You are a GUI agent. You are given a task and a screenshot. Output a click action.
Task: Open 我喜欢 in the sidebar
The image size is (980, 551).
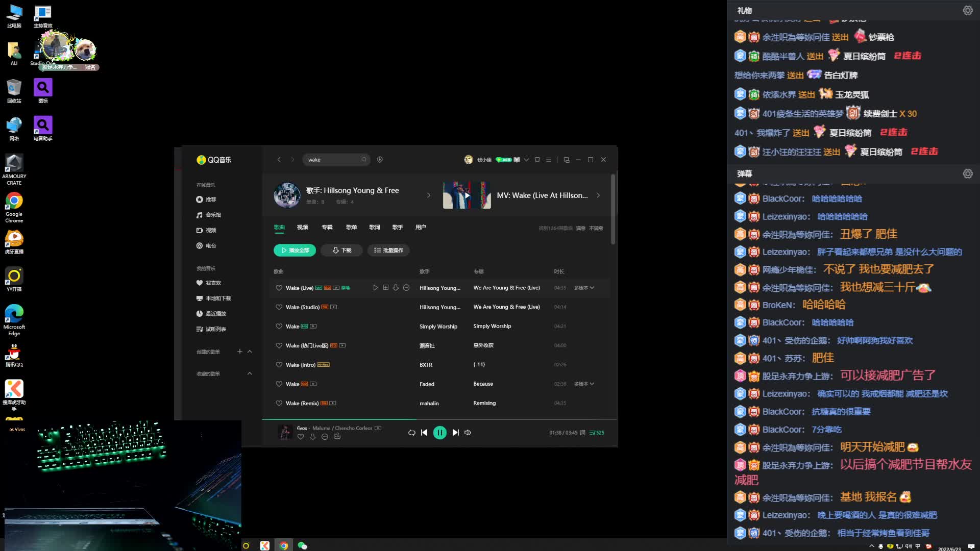point(213,283)
